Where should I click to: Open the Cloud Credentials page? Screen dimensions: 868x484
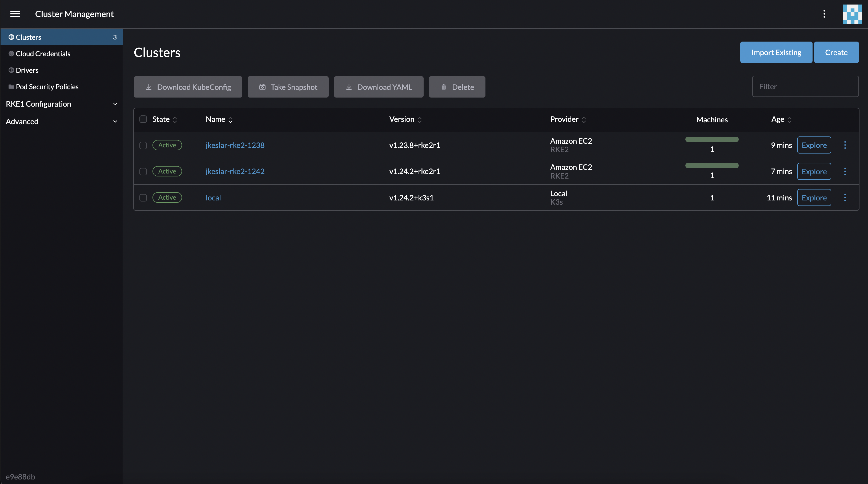pyautogui.click(x=43, y=54)
